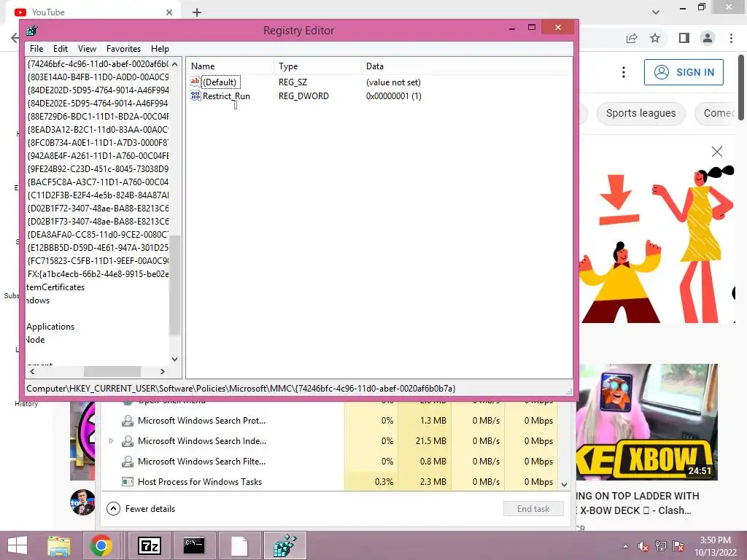Open the File menu in Registry Editor
Viewport: 747px width, 560px height.
tap(36, 49)
